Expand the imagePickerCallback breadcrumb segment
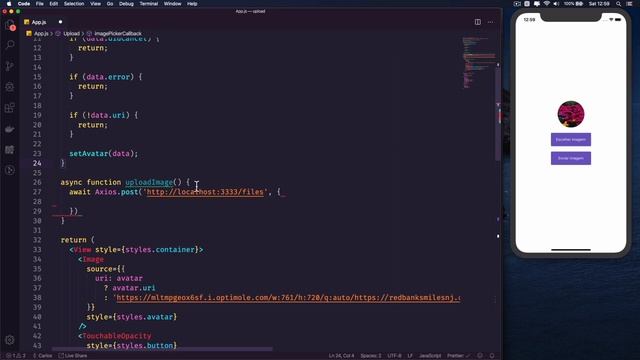 click(118, 33)
